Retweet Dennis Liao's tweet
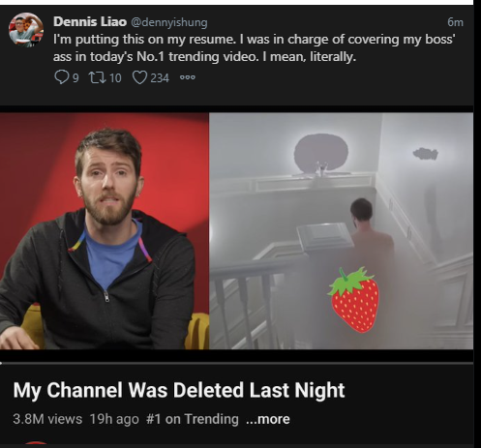Screen dimensions: 481x448 click(97, 77)
